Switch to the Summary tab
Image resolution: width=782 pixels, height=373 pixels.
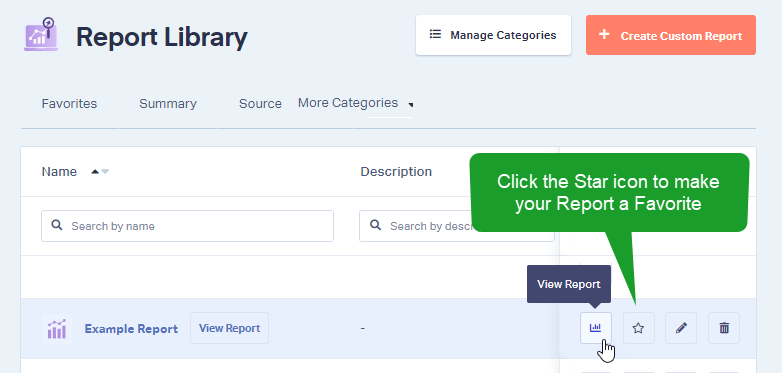click(x=168, y=104)
